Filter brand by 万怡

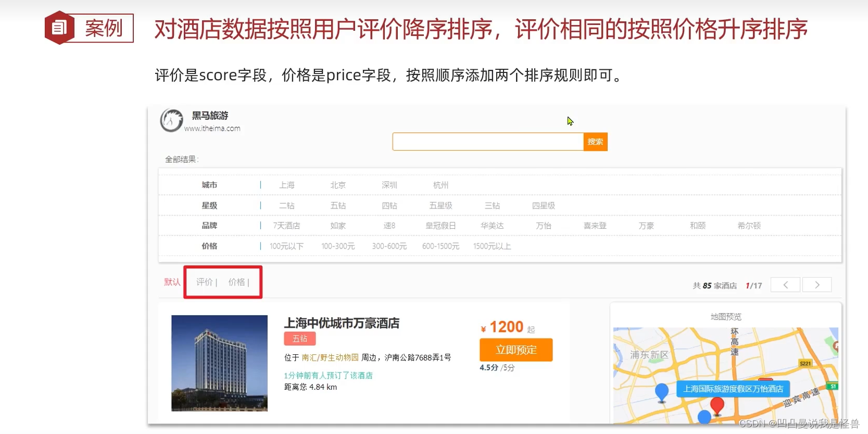(544, 226)
